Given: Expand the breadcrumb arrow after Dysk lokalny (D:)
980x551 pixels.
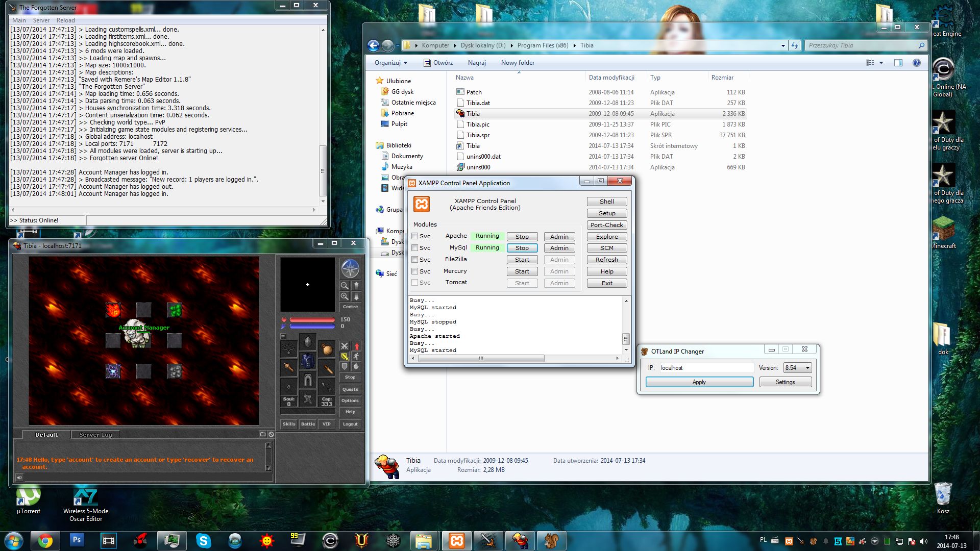Looking at the screenshot, I should (x=511, y=45).
